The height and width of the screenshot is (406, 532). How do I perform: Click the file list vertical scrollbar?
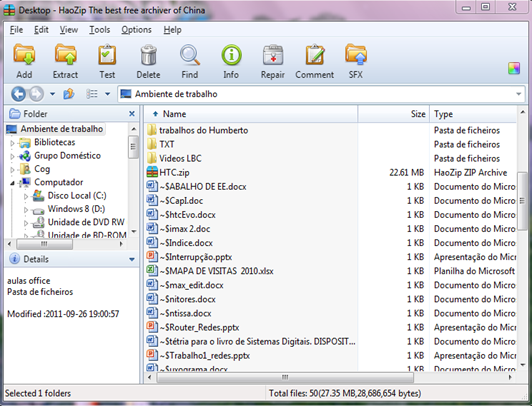(522, 201)
